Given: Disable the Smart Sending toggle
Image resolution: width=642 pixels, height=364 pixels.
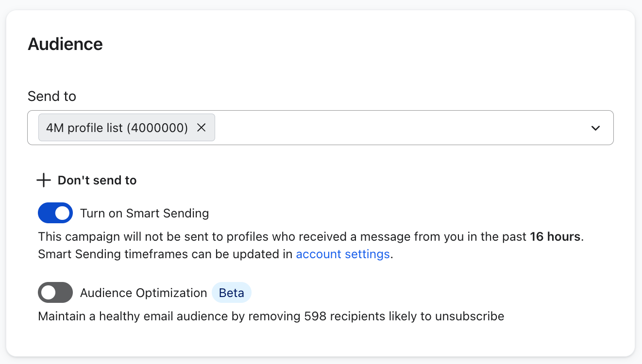Looking at the screenshot, I should (55, 213).
